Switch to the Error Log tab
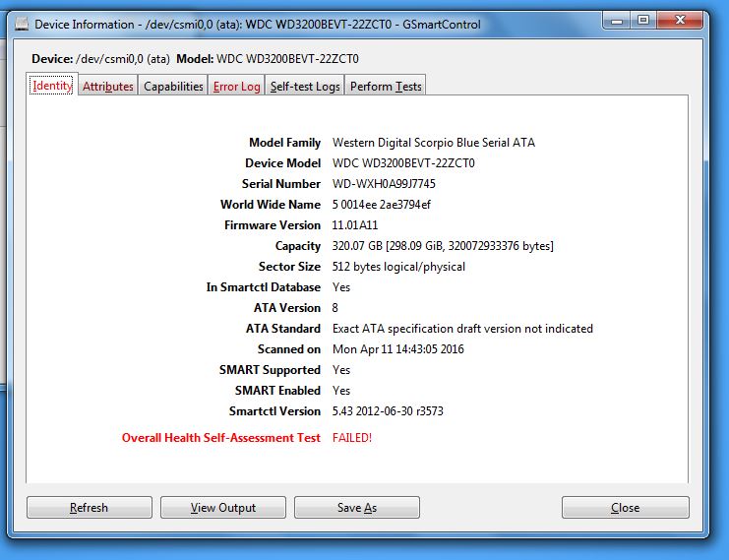Viewport: 729px width, 560px height. (x=236, y=86)
